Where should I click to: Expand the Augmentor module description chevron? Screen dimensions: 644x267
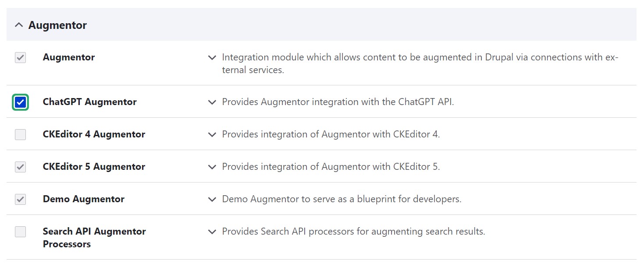click(212, 57)
